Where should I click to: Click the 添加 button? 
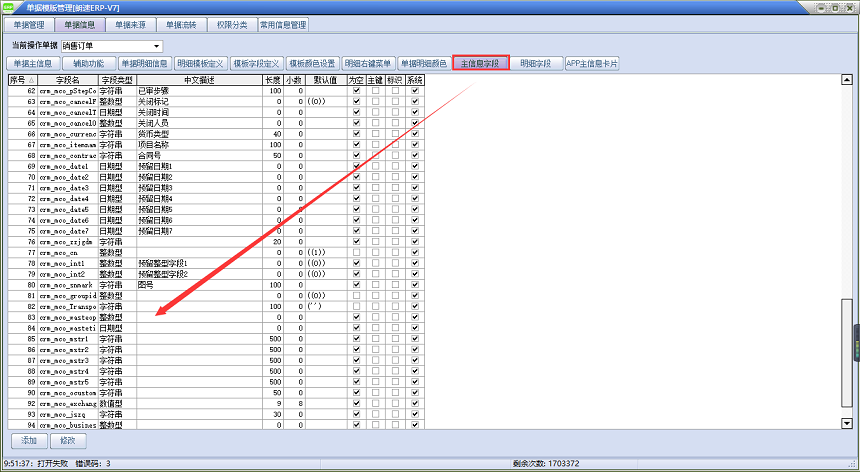29,440
